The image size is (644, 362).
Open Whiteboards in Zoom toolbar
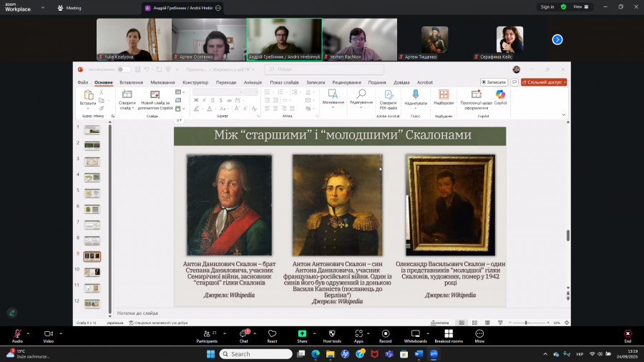415,335
